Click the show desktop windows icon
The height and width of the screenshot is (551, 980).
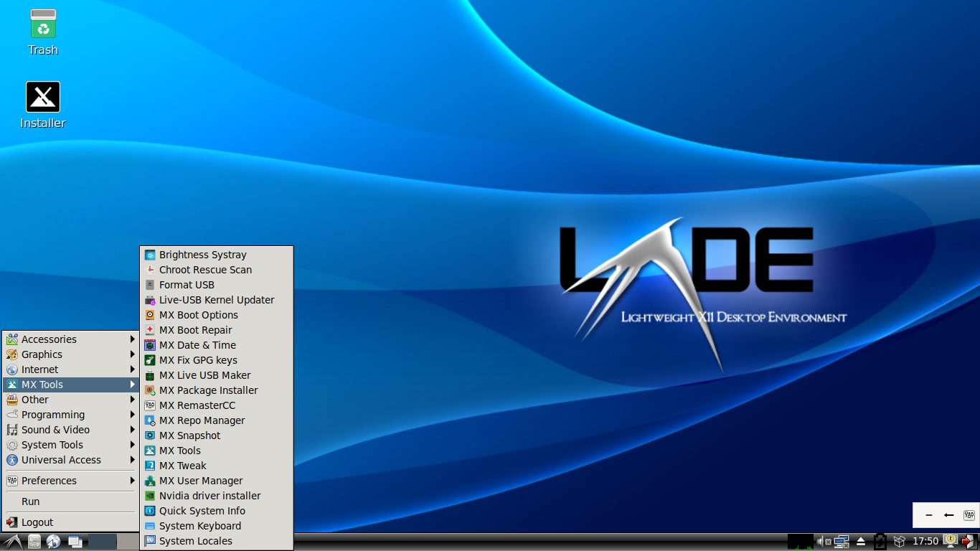[75, 542]
